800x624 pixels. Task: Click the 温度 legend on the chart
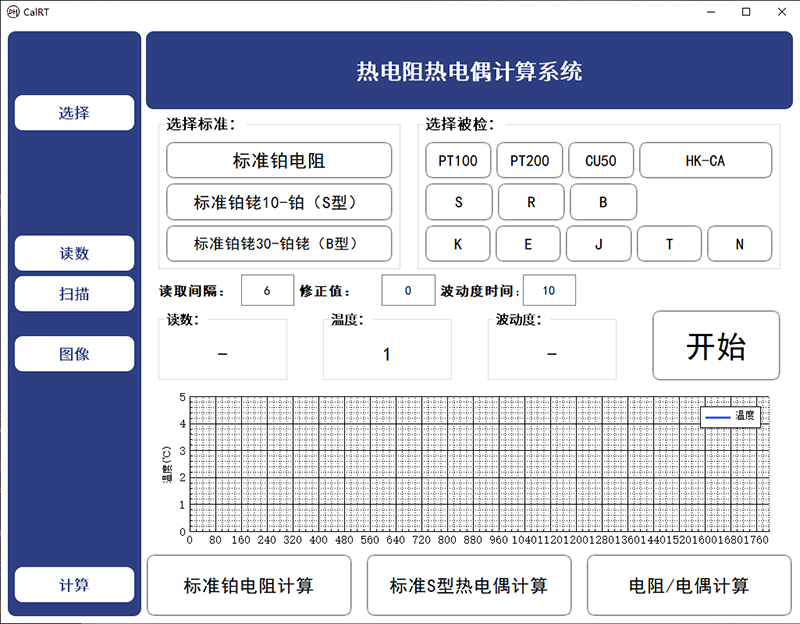tap(732, 416)
